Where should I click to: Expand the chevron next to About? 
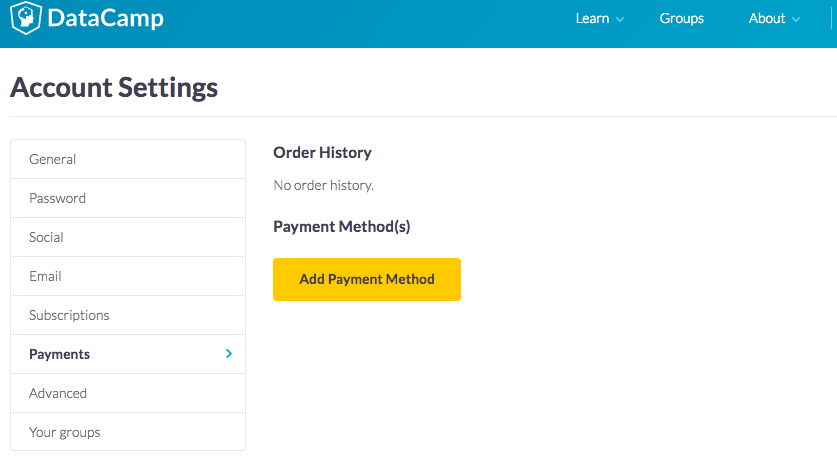tap(796, 19)
